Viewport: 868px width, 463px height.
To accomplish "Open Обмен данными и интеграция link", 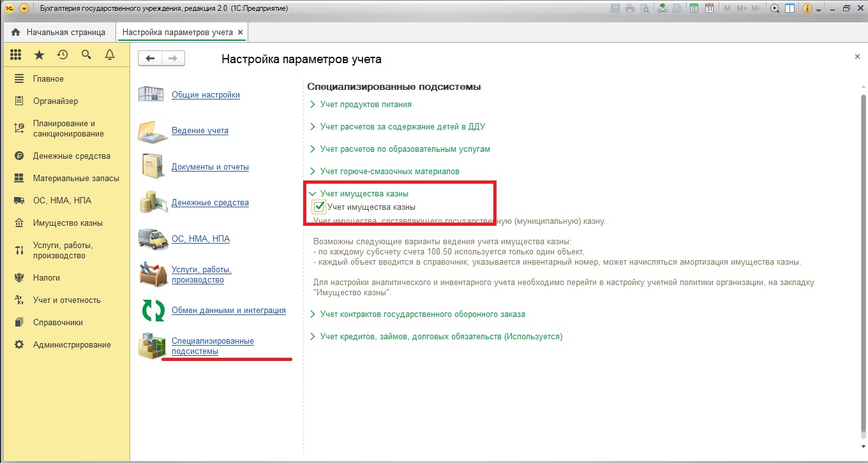I will coord(228,311).
